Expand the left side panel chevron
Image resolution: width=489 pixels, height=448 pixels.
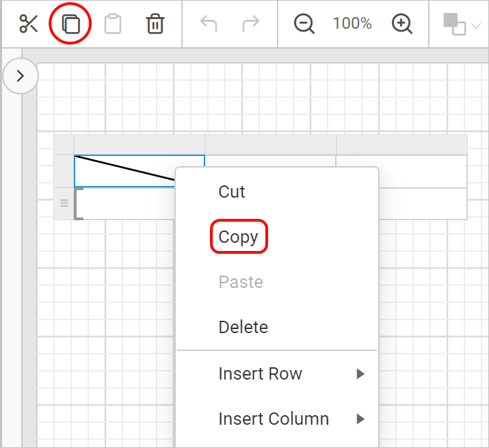tap(21, 76)
